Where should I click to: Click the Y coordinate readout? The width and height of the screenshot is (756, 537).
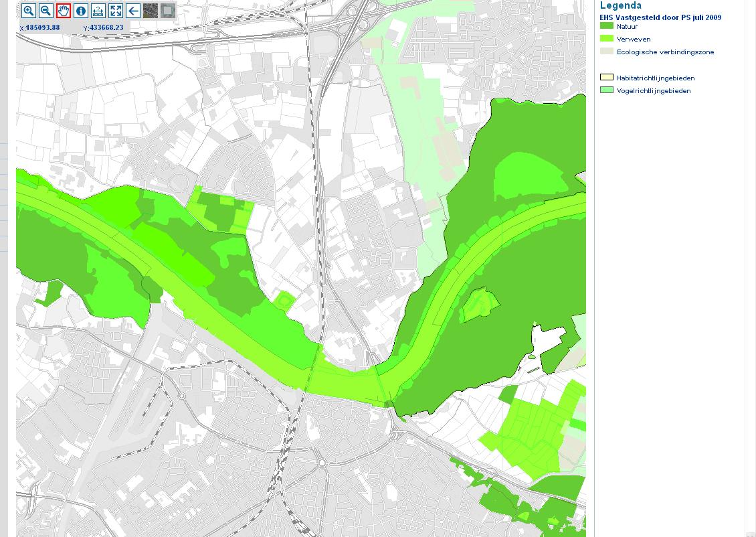(x=104, y=27)
